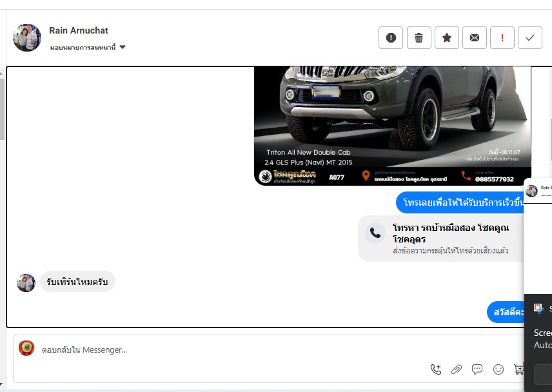Image resolution: width=552 pixels, height=392 pixels.
Task: Attach a file with paperclip icon
Action: click(x=457, y=369)
